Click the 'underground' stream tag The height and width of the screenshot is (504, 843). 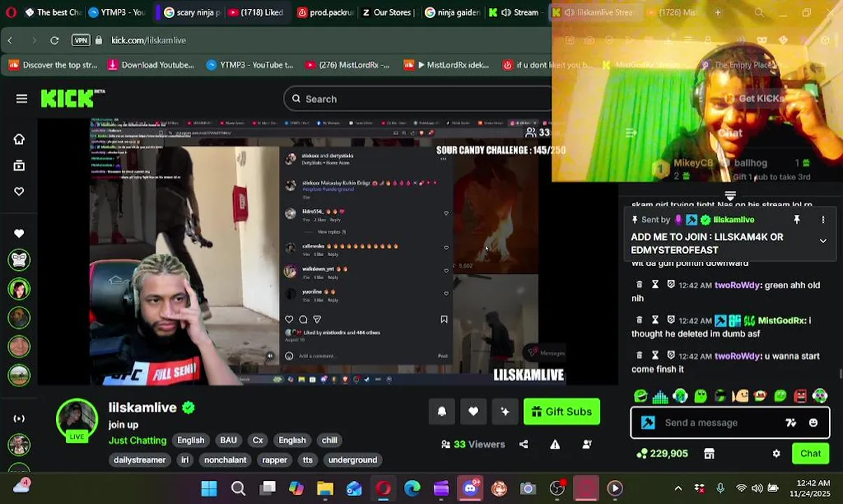[x=353, y=460]
